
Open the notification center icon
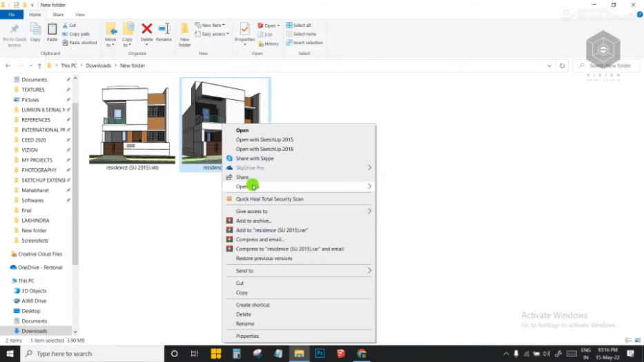point(631,353)
